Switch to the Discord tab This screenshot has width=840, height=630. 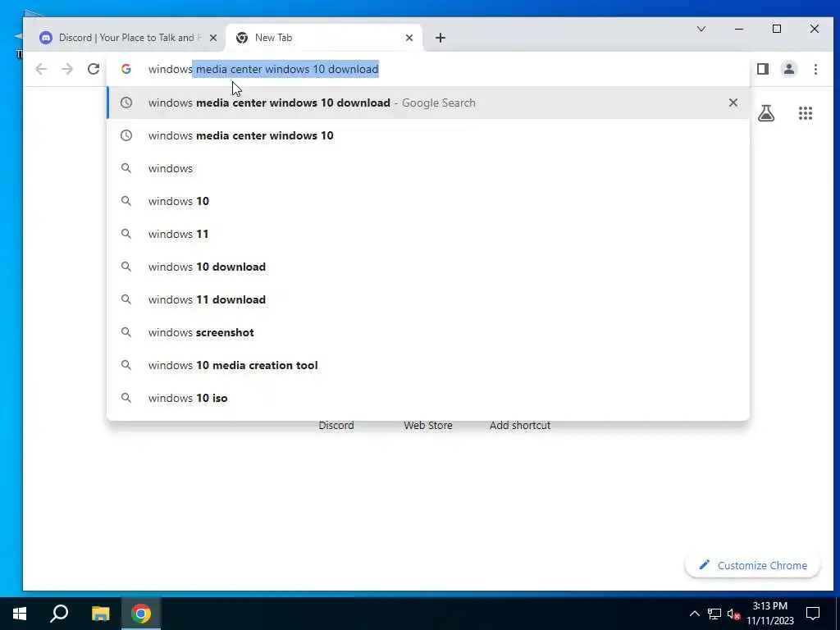[x=126, y=38]
